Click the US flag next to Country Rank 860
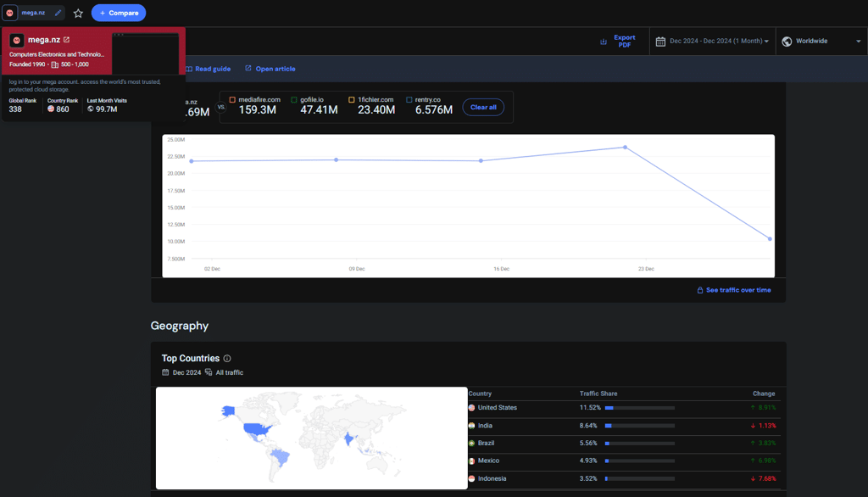Screen dimensions: 868x497 tap(51, 109)
